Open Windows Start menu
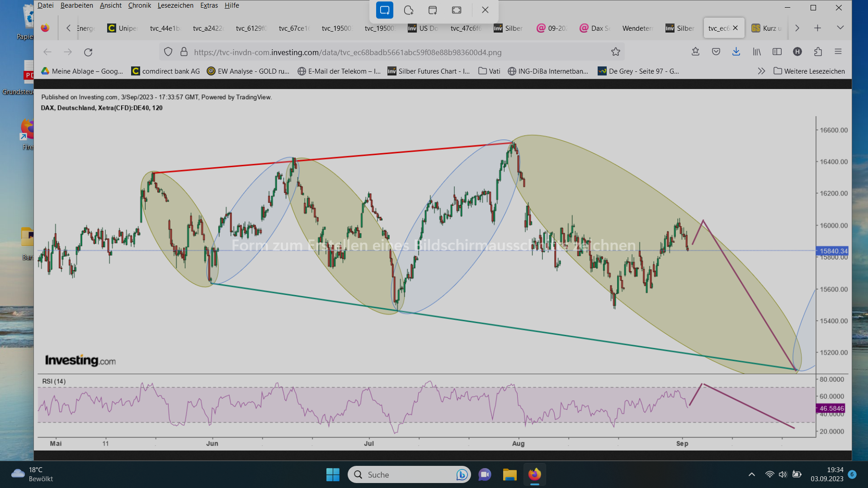 point(333,474)
